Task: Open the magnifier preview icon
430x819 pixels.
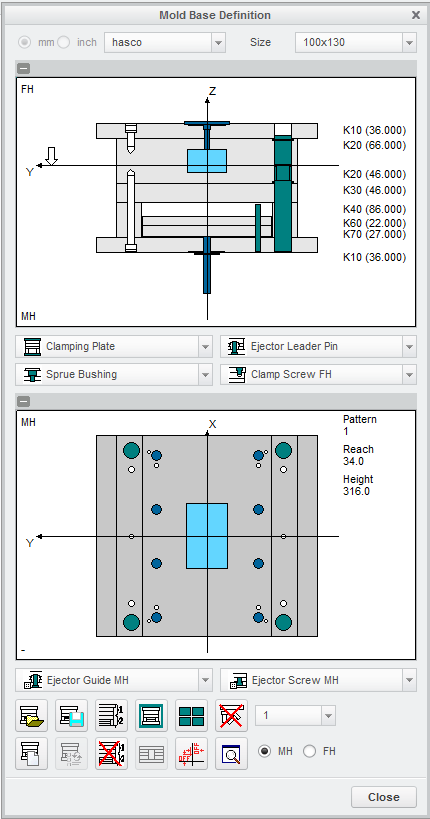Action: (231, 754)
